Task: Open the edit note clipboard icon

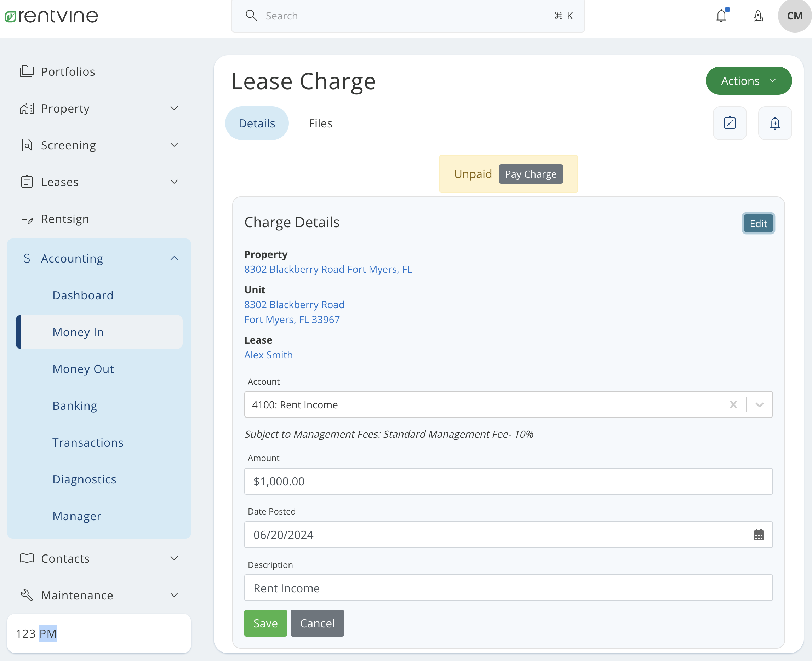Action: point(730,123)
